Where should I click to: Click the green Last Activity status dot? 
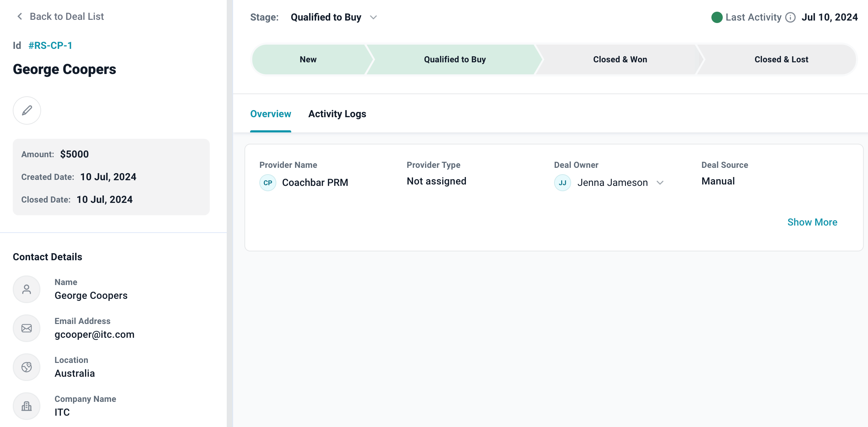pos(717,17)
